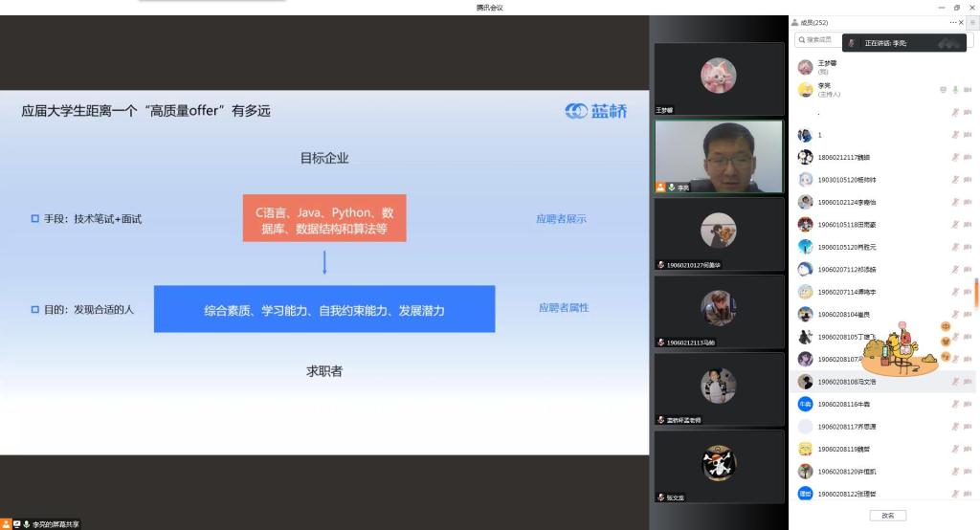
Task: Click 李亮's green microphone icon
Action: (x=955, y=90)
